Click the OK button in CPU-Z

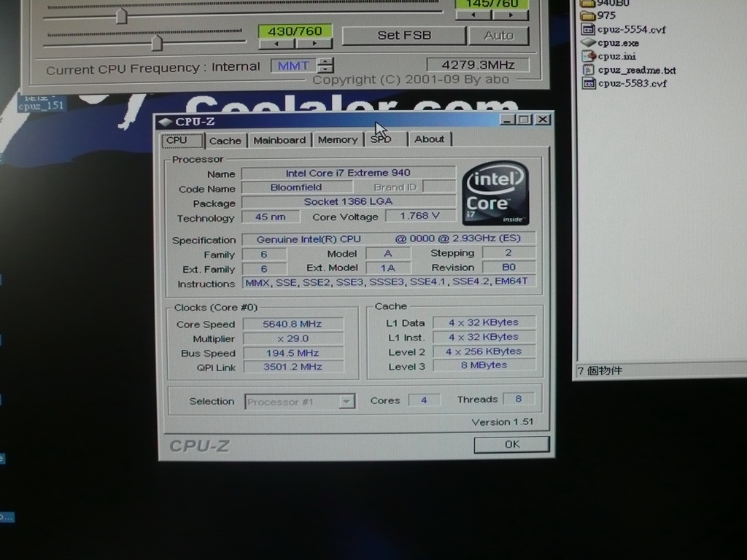coord(511,444)
